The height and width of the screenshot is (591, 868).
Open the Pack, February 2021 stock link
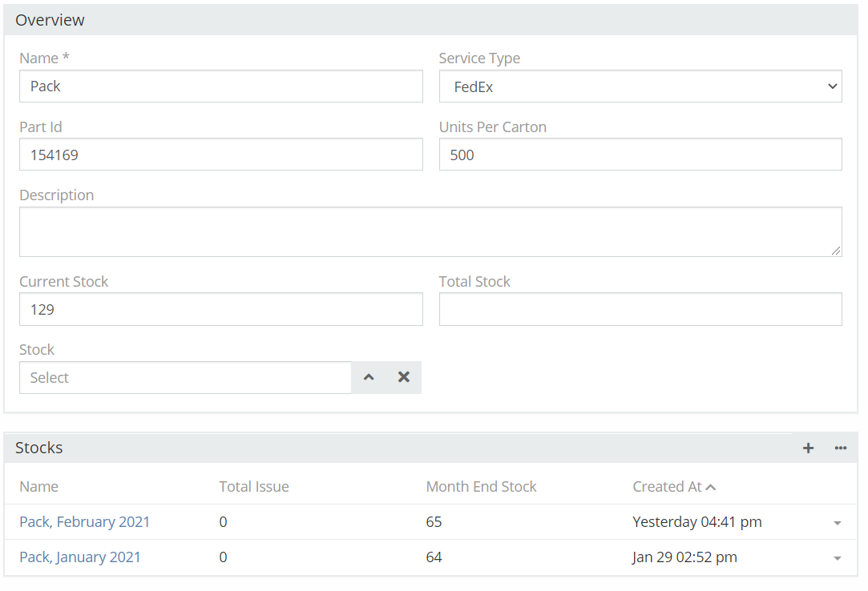tap(84, 522)
